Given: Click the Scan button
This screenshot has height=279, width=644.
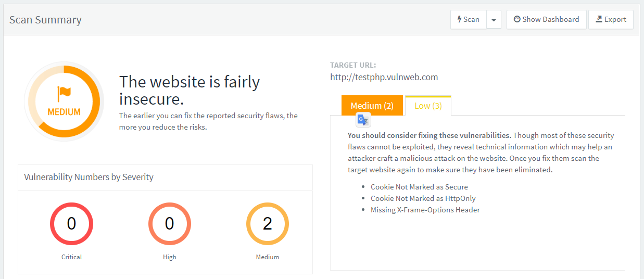Looking at the screenshot, I should tap(469, 20).
